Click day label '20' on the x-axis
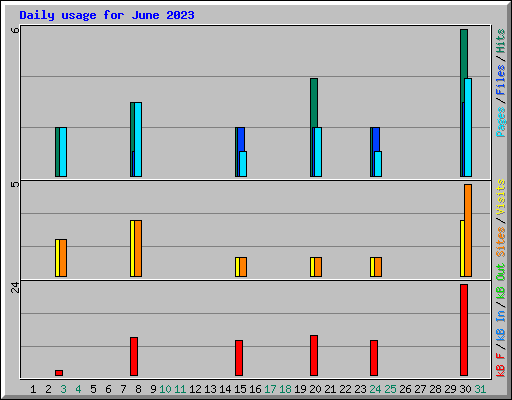This screenshot has width=512, height=400. click(315, 389)
